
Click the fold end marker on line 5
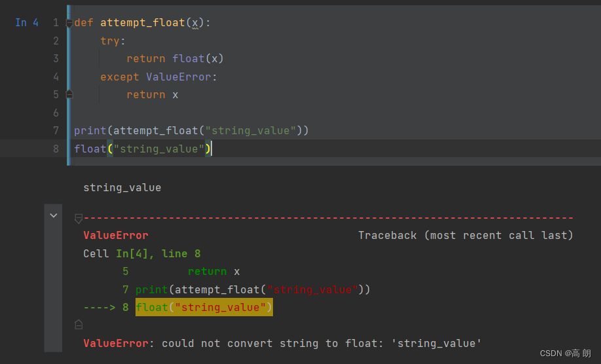pos(69,94)
